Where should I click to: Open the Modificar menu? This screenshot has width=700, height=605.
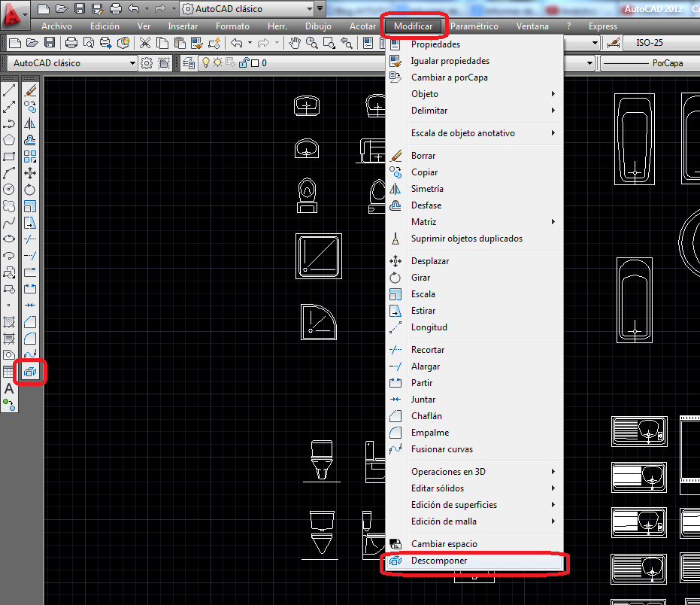click(414, 26)
